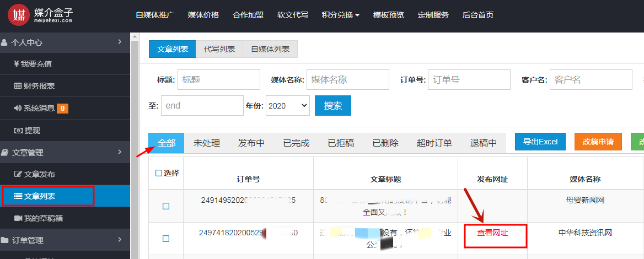This screenshot has width=644, height=259.
Task: Click the 系统消息 speaker icon
Action: click(x=17, y=109)
